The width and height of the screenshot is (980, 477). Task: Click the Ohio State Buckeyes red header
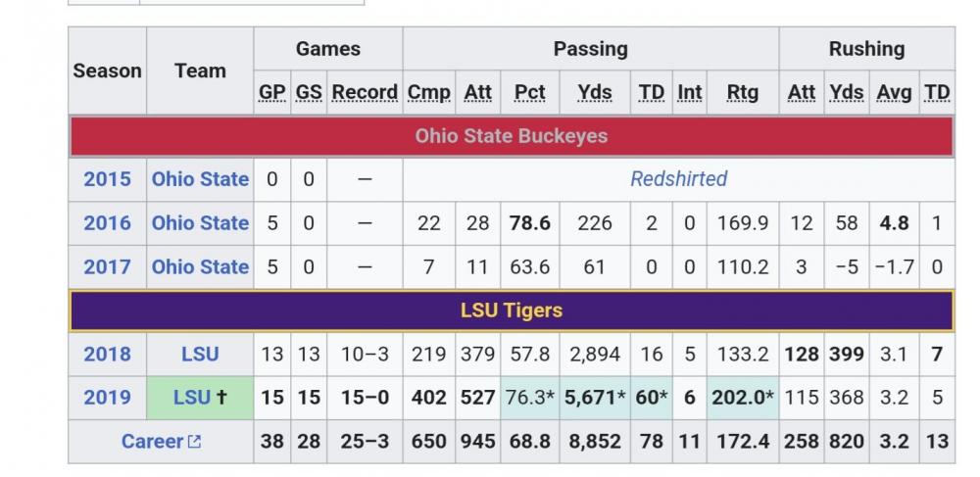tap(511, 136)
